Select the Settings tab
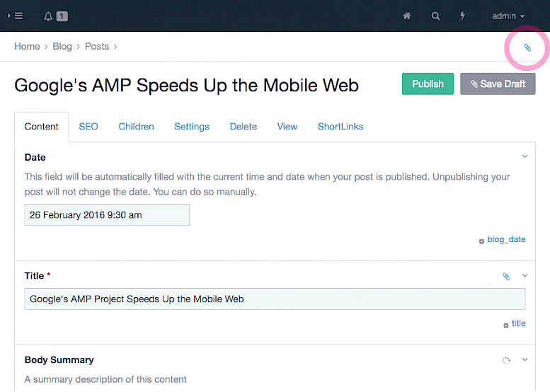This screenshot has width=550, height=392. pyautogui.click(x=192, y=127)
